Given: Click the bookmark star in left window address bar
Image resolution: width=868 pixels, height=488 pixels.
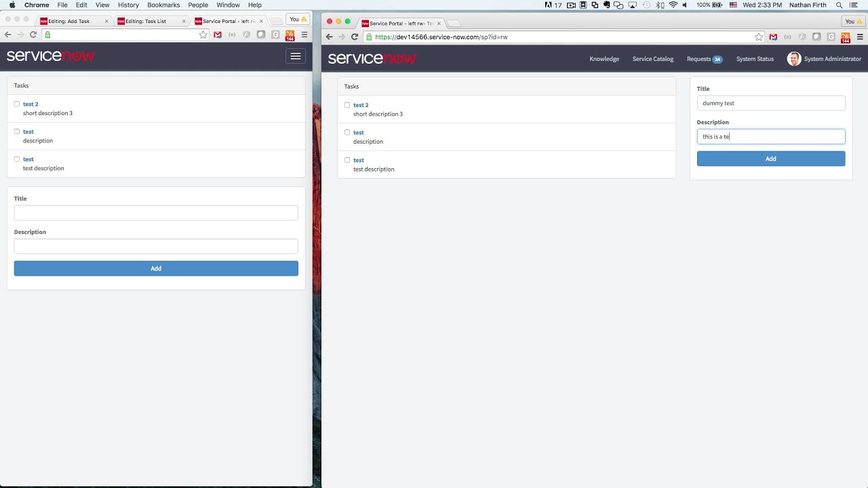Looking at the screenshot, I should [203, 35].
